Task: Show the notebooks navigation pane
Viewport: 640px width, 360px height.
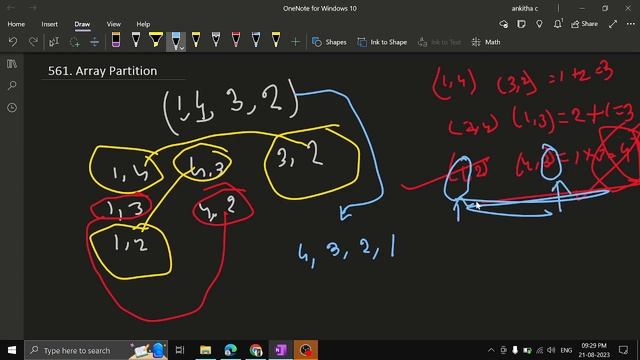Action: (12, 64)
